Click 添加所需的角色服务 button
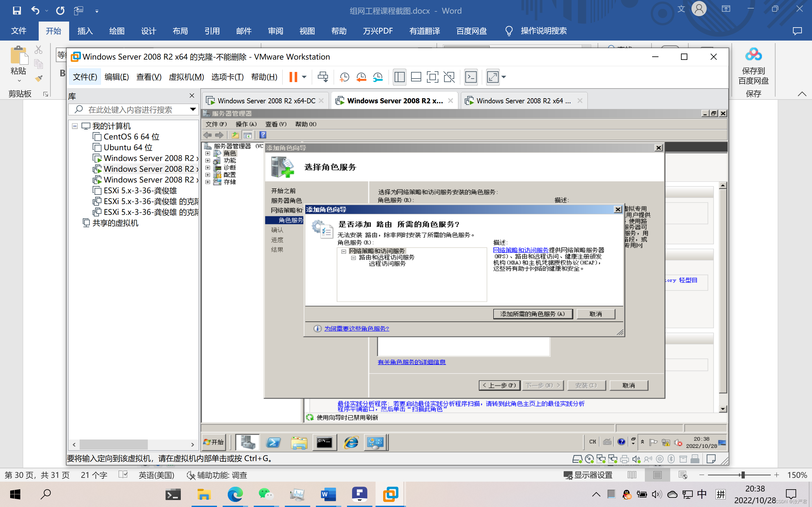 click(533, 314)
